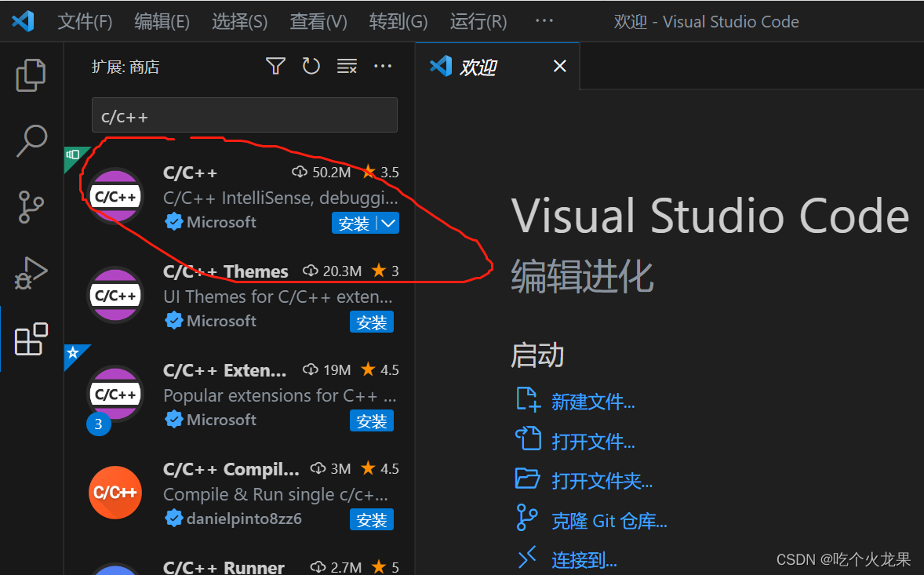Open the 编辑(E) menu
This screenshot has width=924, height=575.
click(162, 22)
